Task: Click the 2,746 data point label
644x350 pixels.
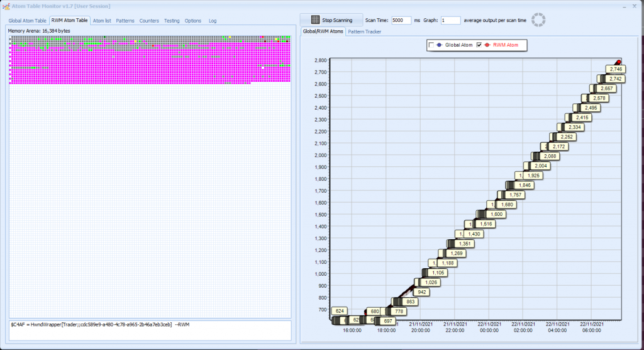Action: click(616, 69)
